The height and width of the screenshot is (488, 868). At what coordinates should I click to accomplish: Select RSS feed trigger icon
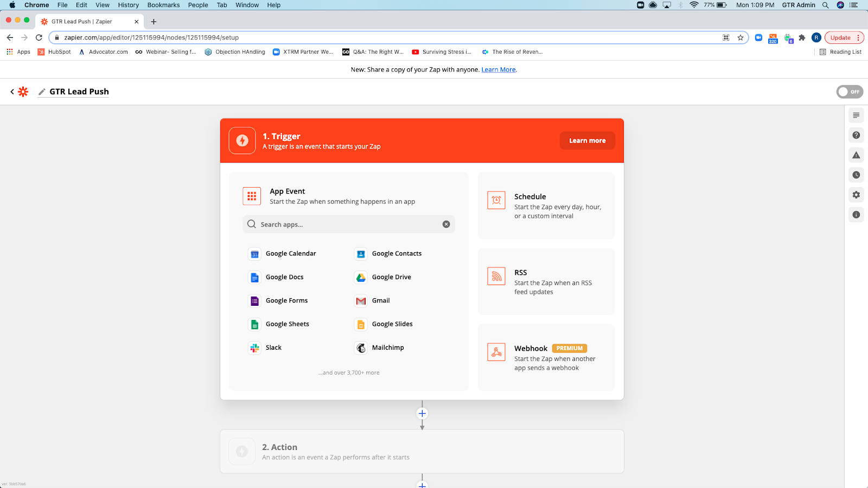click(496, 277)
